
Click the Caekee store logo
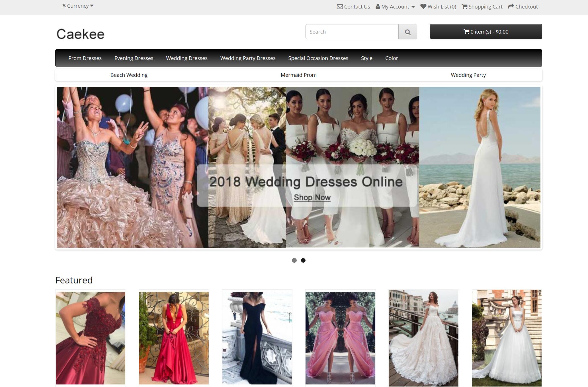(x=81, y=34)
